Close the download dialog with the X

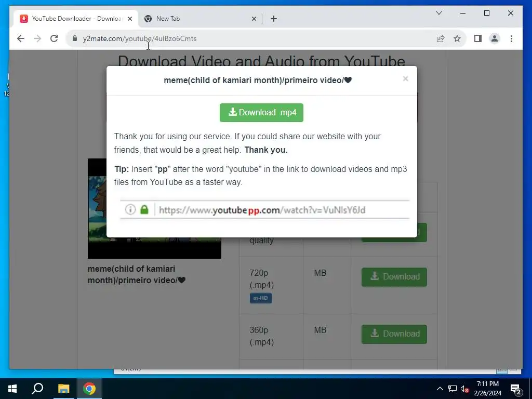click(405, 79)
